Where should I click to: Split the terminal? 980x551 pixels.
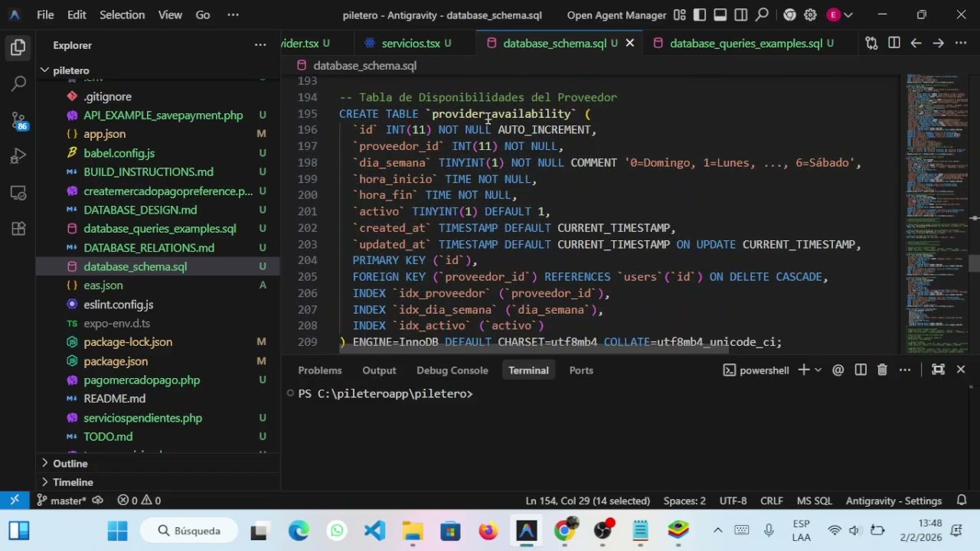(x=861, y=370)
